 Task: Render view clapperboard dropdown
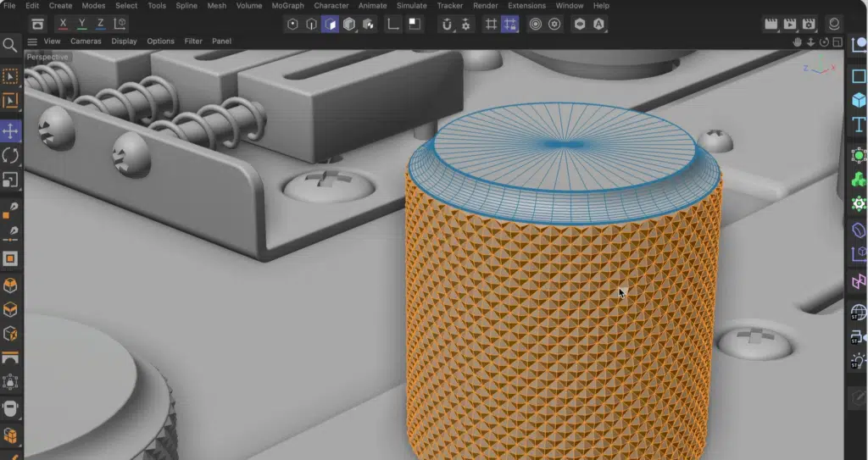(771, 24)
